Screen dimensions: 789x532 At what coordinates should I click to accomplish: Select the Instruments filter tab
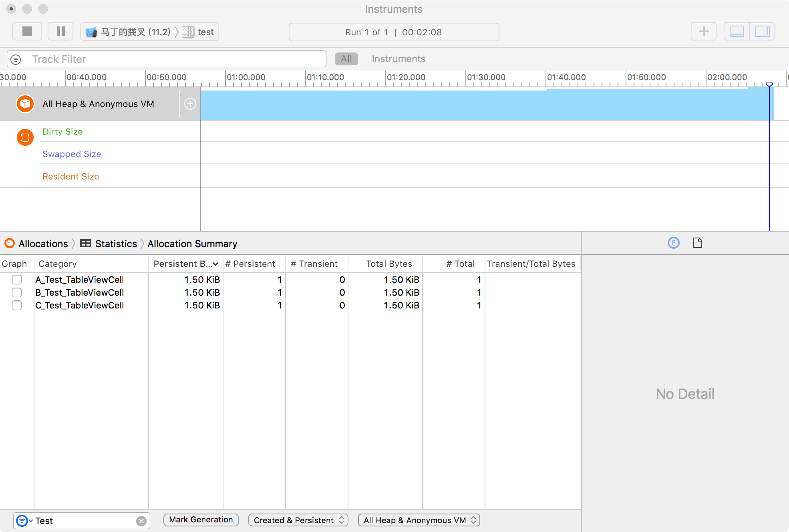pyautogui.click(x=398, y=59)
